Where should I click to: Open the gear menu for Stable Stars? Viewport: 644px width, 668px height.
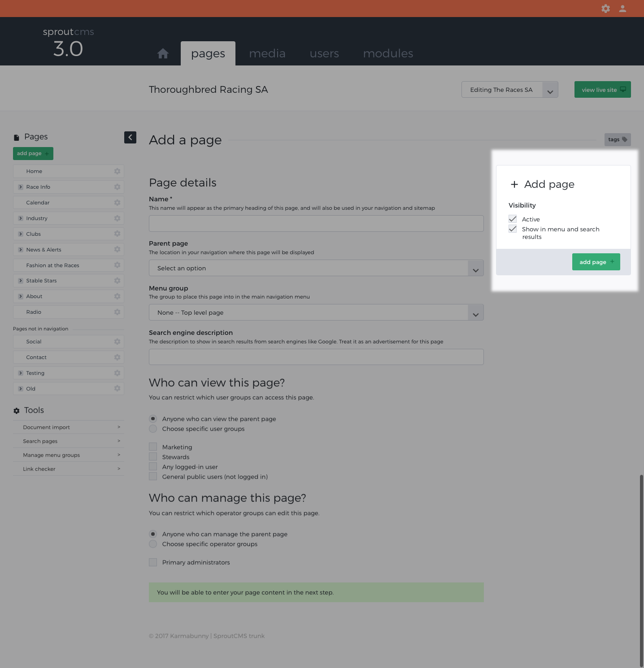(x=117, y=281)
